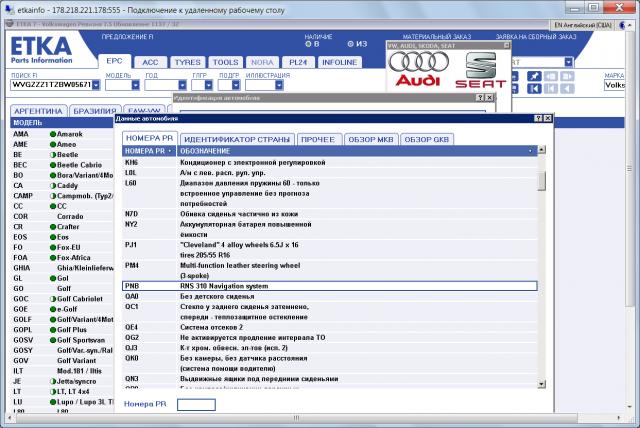Viewport: 640px width, 428px height.
Task: Switch to the ACC tab
Action: (x=150, y=62)
